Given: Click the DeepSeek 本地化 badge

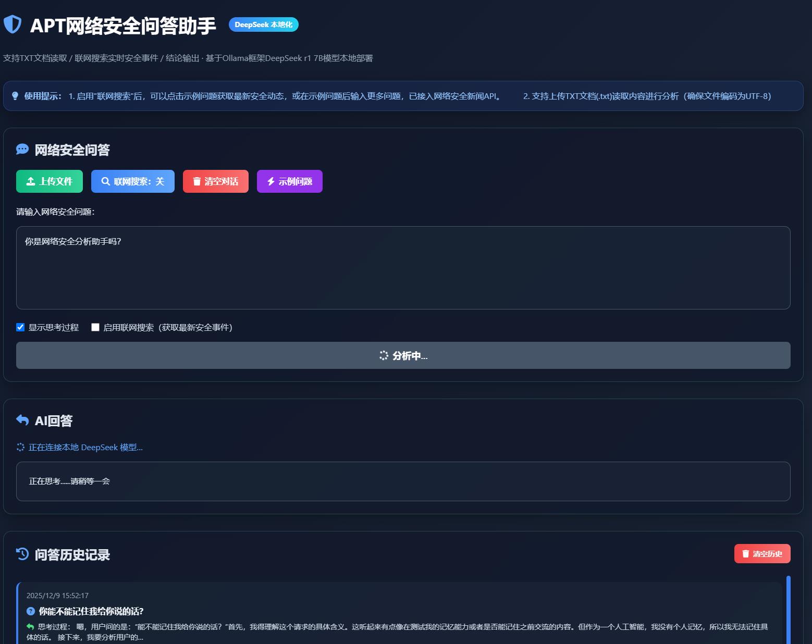Looking at the screenshot, I should pos(263,24).
